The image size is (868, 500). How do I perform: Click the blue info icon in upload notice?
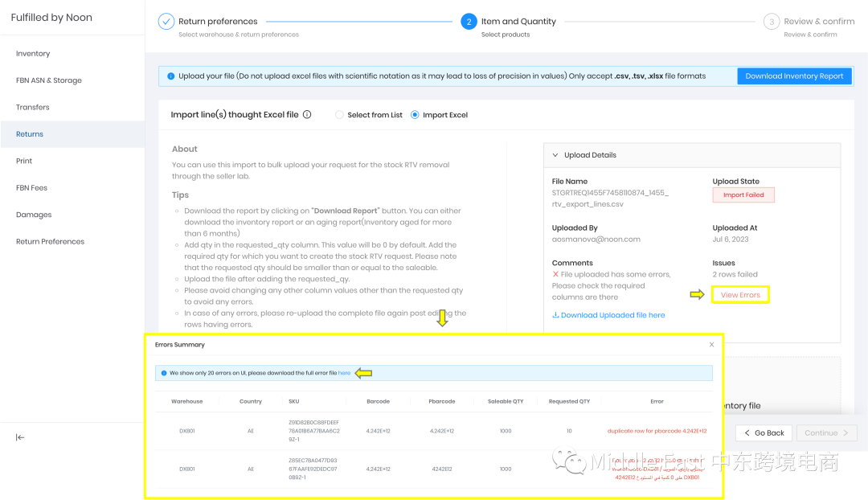pos(171,76)
